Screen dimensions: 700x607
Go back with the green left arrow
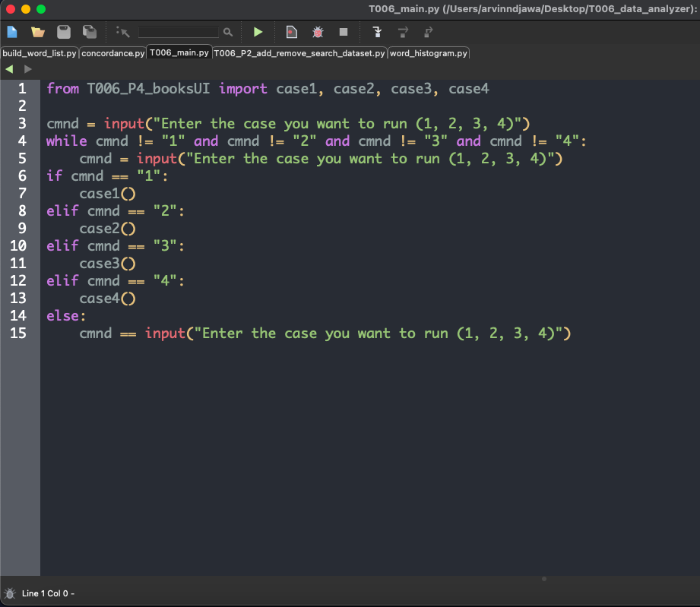pos(9,69)
